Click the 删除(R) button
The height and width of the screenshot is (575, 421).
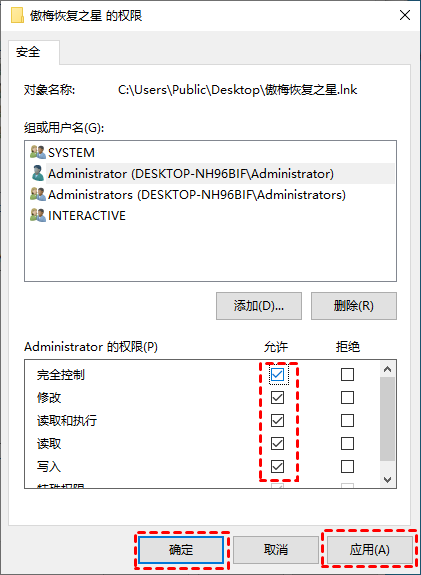[x=354, y=306]
